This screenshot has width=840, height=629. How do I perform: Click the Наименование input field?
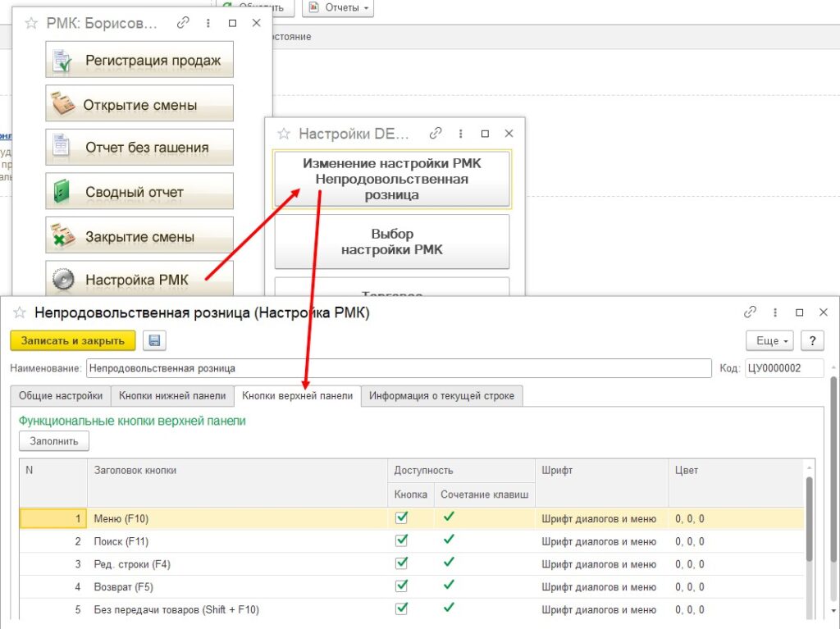[398, 368]
